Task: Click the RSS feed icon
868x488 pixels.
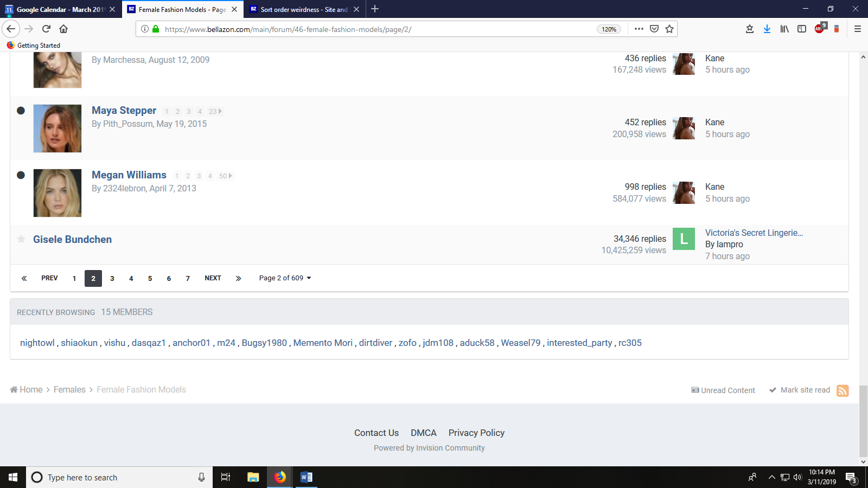Action: 842,390
